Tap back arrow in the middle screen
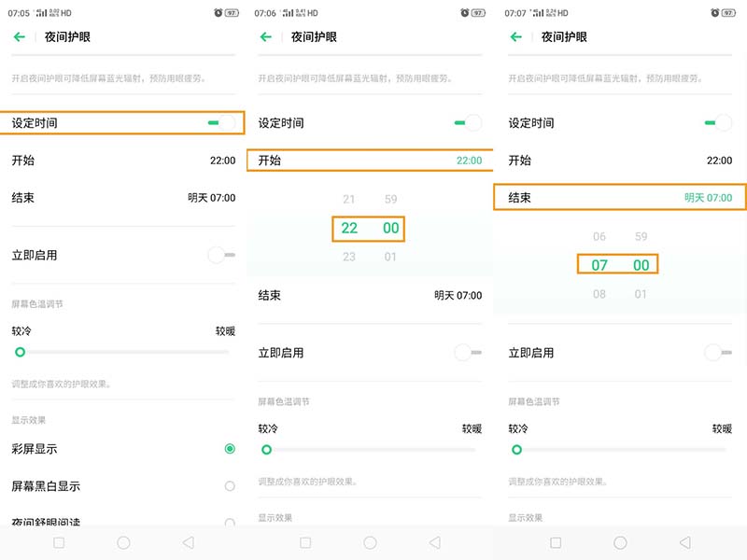The image size is (747, 560). [266, 36]
